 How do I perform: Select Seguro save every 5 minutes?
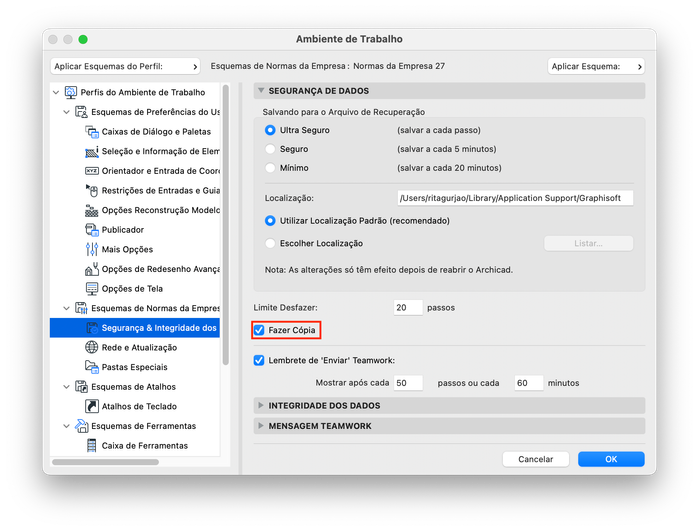click(x=270, y=149)
